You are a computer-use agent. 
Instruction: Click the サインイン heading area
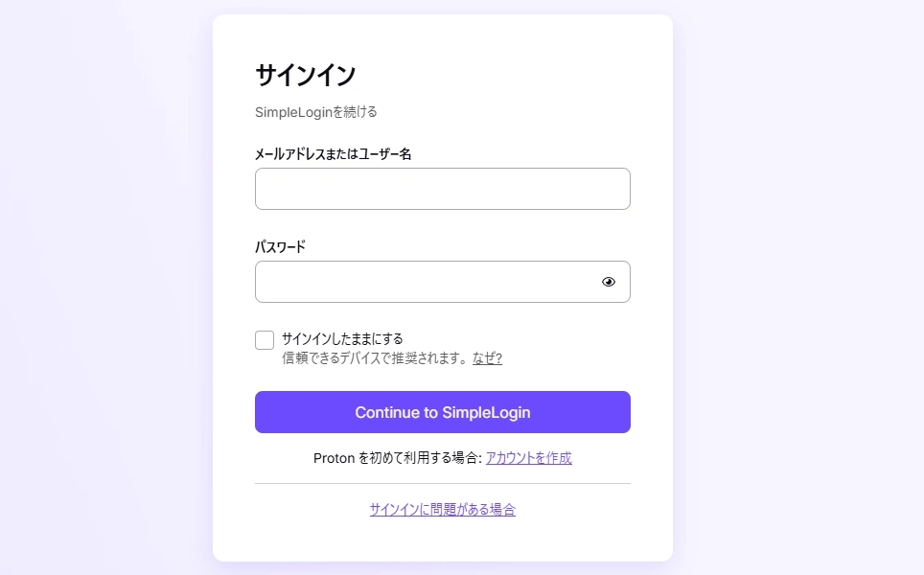click(303, 75)
